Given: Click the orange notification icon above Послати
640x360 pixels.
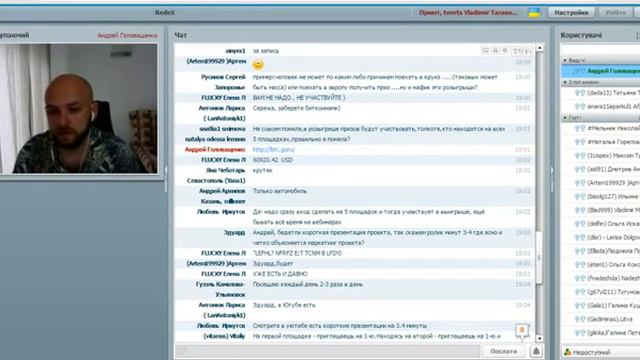Looking at the screenshot, I should [x=522, y=331].
